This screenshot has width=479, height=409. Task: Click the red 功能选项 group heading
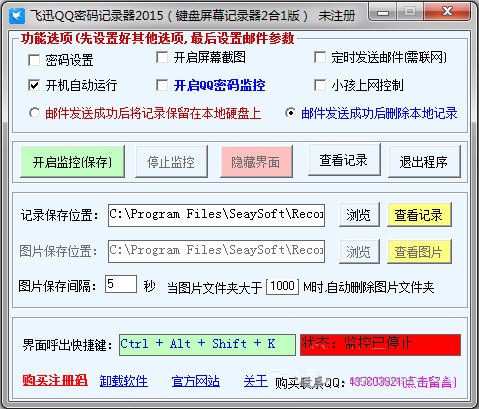158,39
